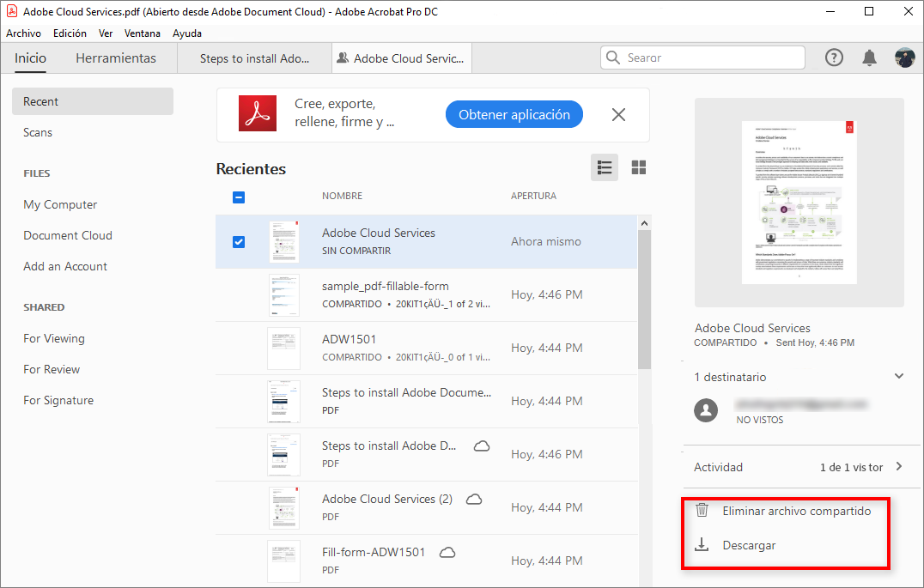
Task: Switch to list view icon
Action: pos(605,167)
